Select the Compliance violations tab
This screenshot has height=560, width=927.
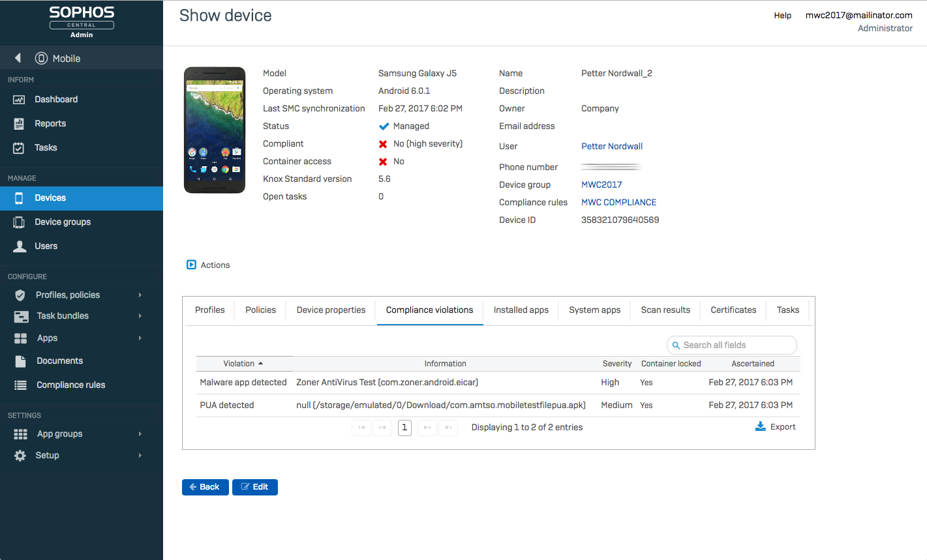pos(430,310)
